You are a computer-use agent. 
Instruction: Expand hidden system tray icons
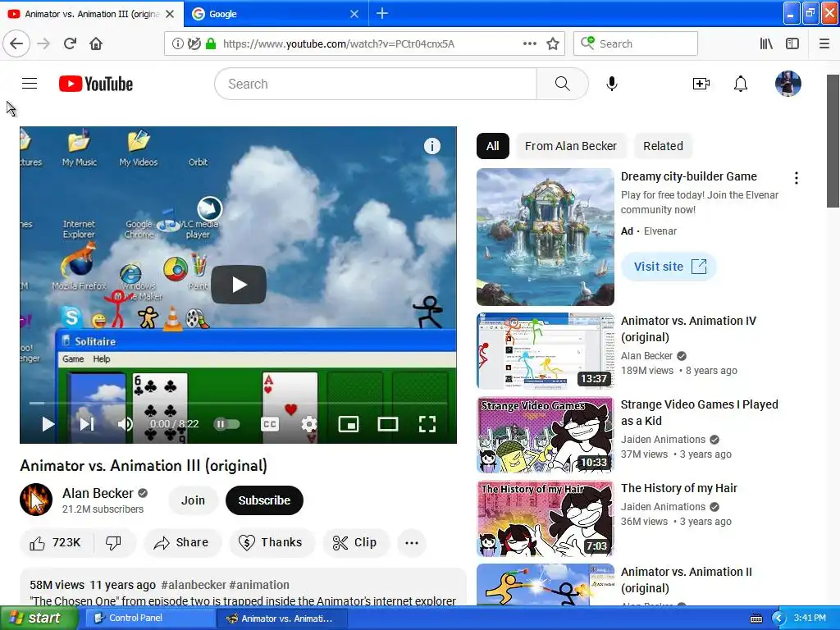point(778,619)
